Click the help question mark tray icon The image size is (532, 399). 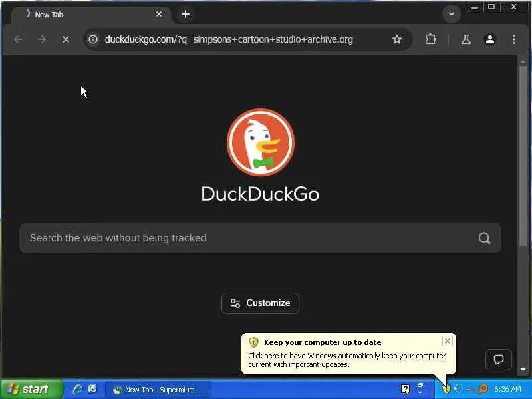point(405,389)
